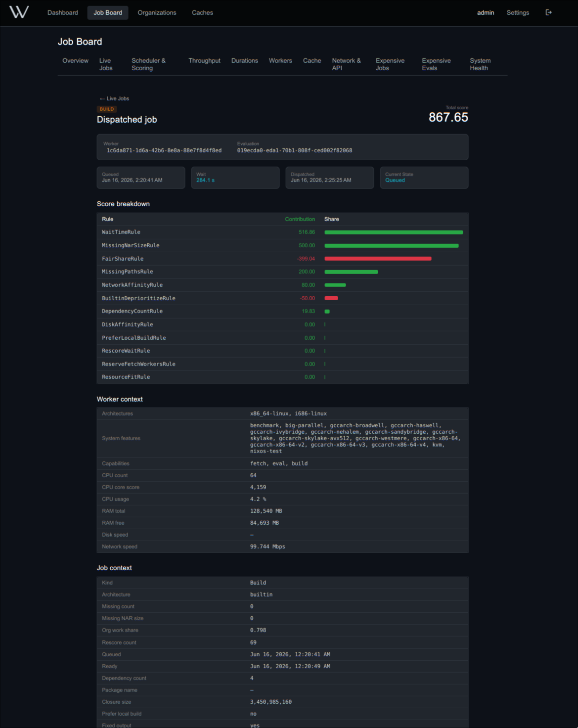
Task: Click the Dispatched time card
Action: [x=329, y=178]
